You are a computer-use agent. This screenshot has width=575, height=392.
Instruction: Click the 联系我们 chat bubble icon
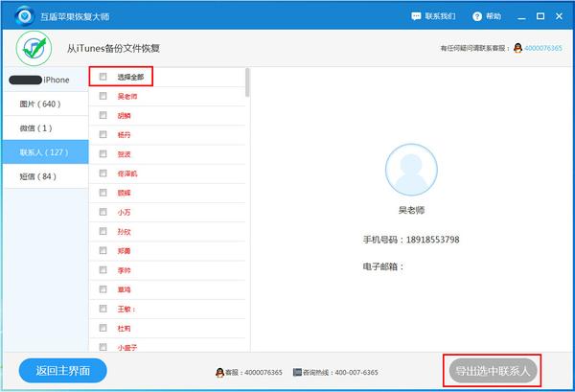coord(416,16)
